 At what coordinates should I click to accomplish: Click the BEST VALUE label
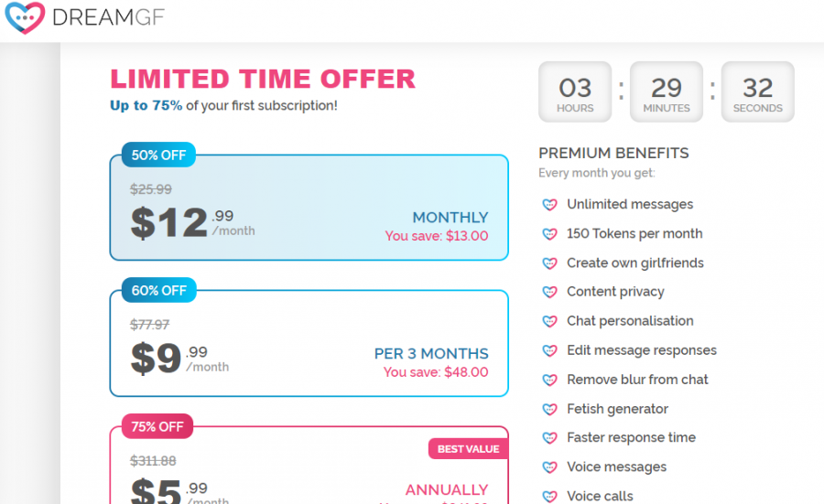click(x=468, y=449)
